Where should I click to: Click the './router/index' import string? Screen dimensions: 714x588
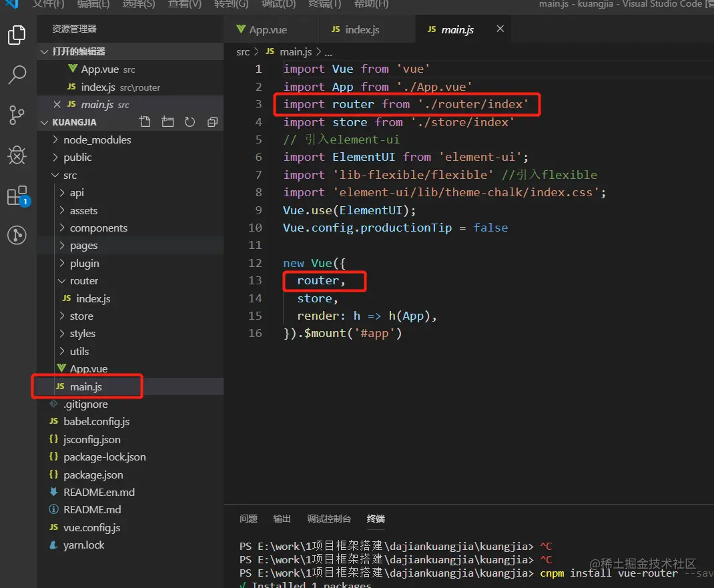coord(473,104)
